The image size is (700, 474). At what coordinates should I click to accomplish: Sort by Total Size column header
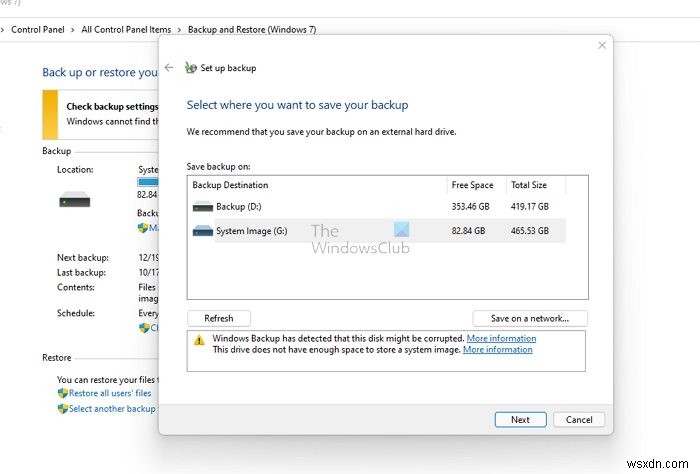[536, 185]
